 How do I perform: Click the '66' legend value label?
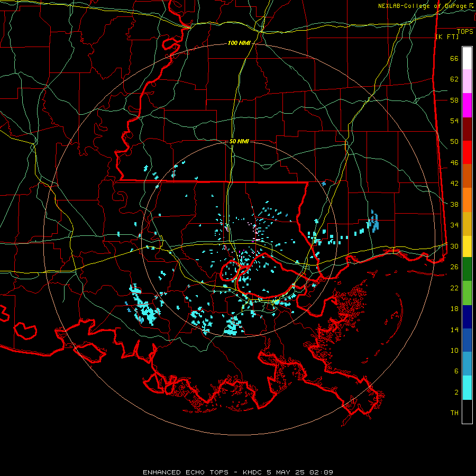click(x=454, y=58)
